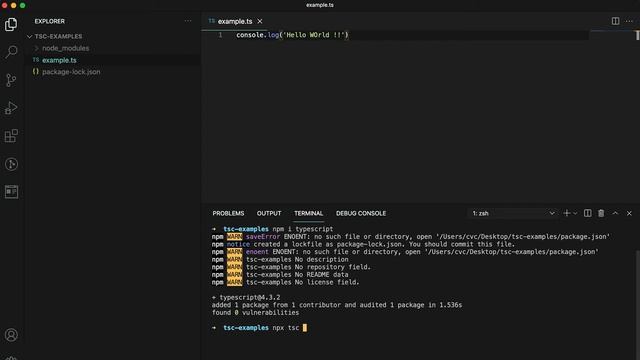Viewport: 640px width, 360px height.
Task: Open the Extensions view
Action: (x=11, y=136)
